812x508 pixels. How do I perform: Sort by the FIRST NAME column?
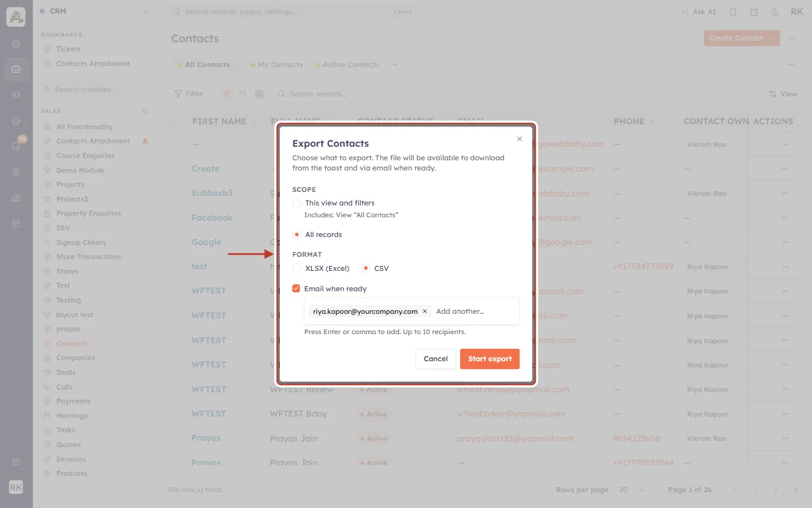point(224,121)
